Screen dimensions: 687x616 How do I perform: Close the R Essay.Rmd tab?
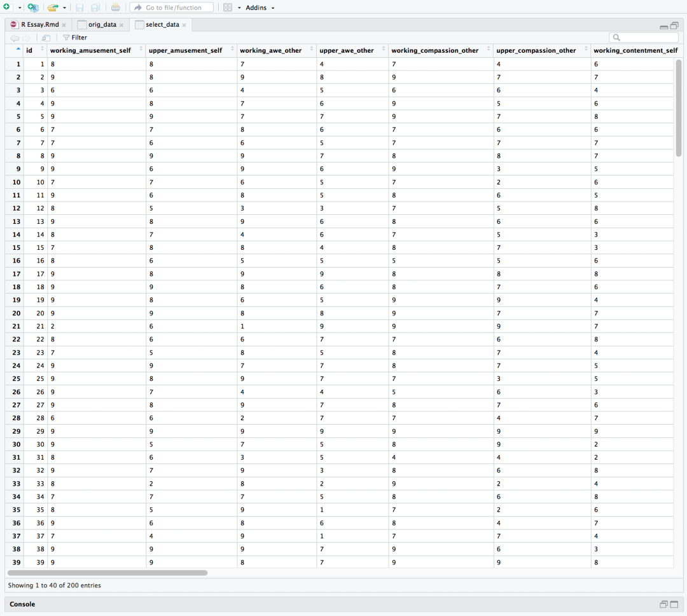point(64,25)
